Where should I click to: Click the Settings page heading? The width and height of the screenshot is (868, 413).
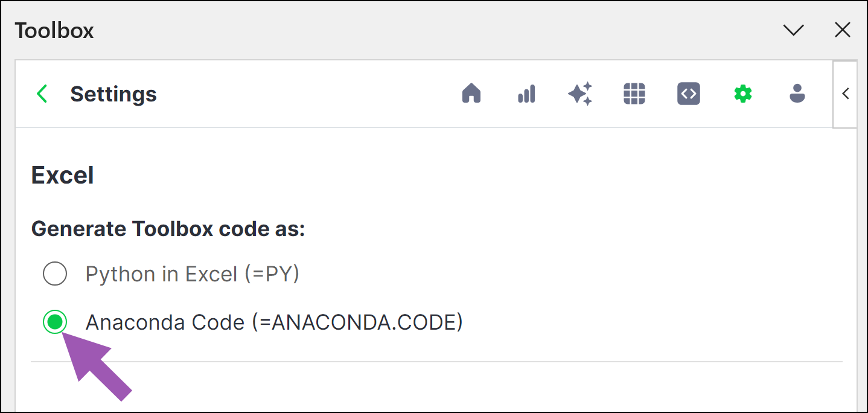coord(113,94)
